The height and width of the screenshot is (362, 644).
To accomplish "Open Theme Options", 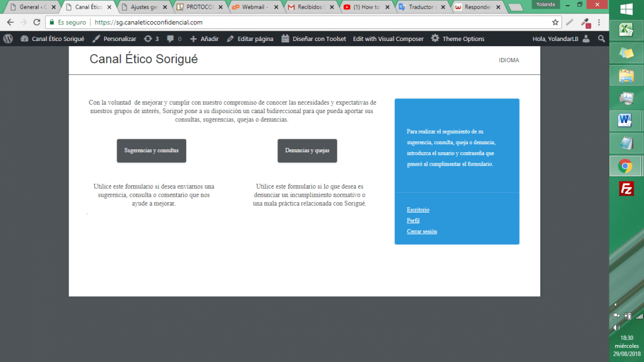I will [x=458, y=39].
